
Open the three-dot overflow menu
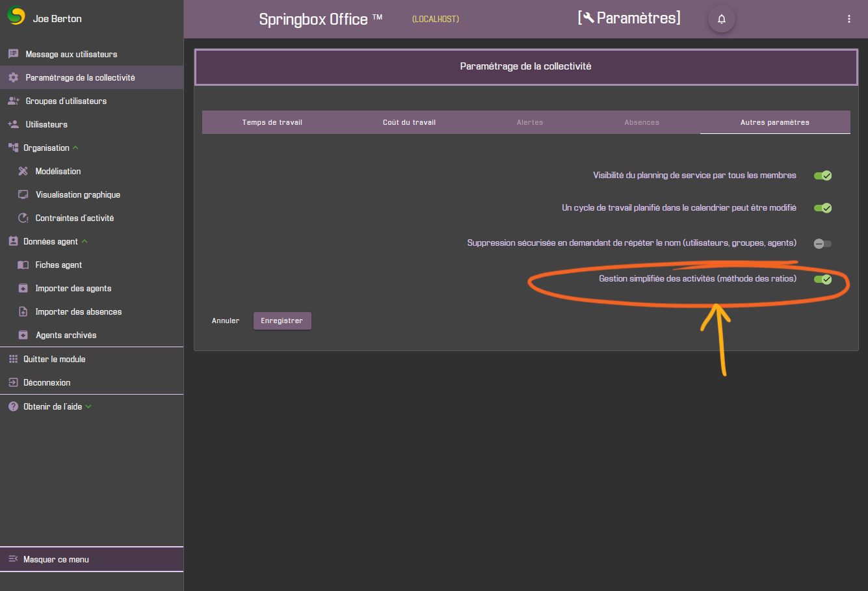[x=849, y=19]
